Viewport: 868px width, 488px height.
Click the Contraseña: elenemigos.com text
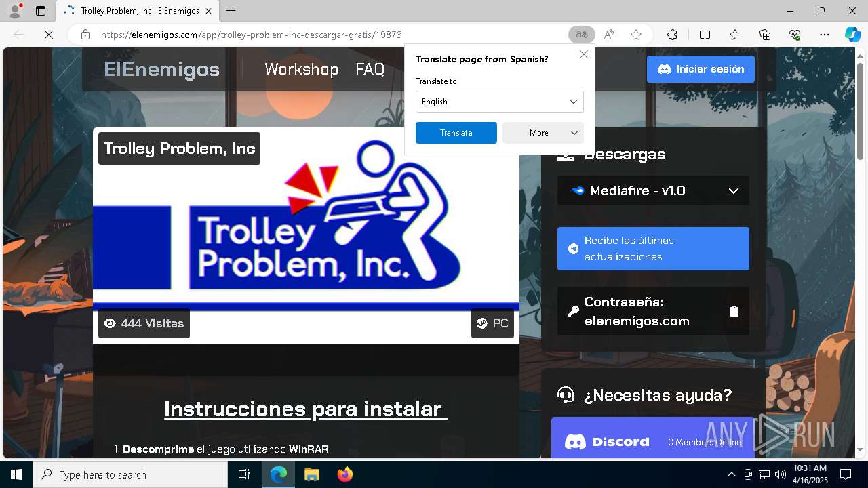[637, 311]
